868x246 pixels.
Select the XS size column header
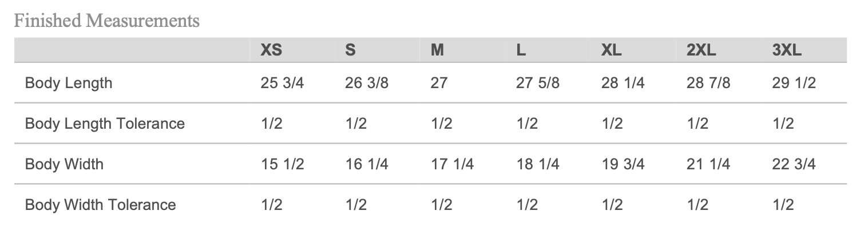[x=271, y=50]
